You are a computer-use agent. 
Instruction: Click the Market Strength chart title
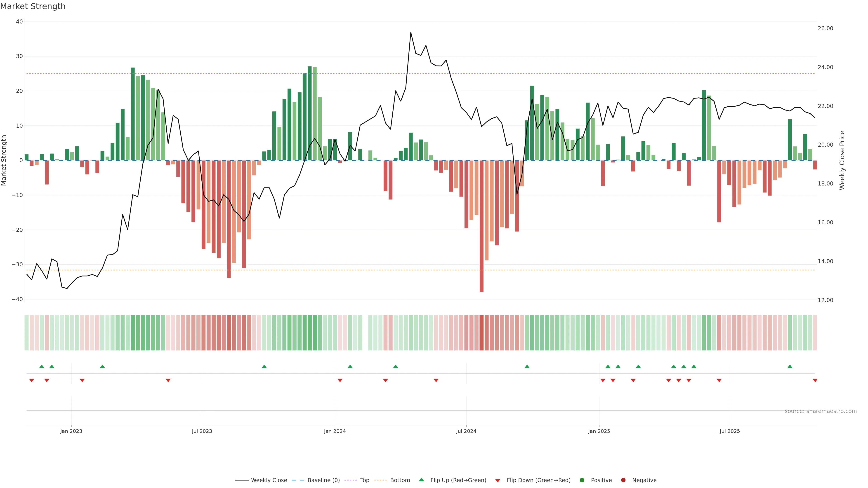33,6
